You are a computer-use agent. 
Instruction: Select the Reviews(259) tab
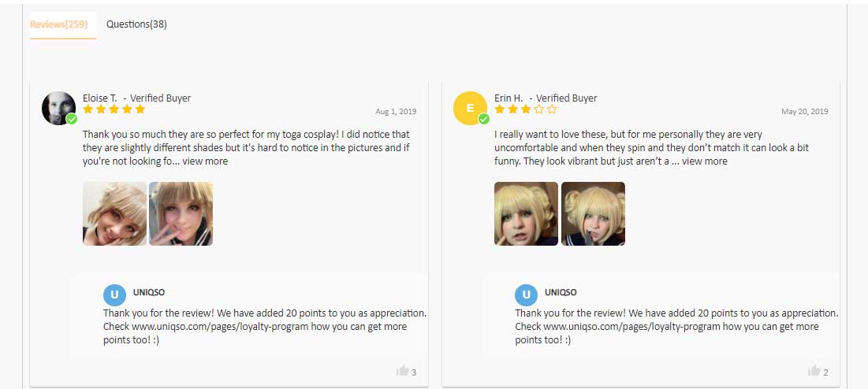tap(58, 24)
